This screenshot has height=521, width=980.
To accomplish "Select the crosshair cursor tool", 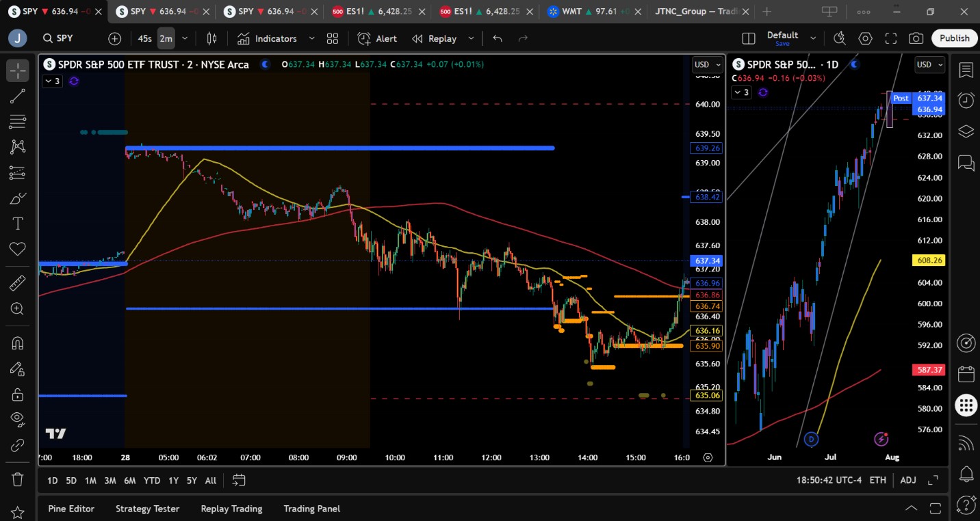I will tap(18, 70).
